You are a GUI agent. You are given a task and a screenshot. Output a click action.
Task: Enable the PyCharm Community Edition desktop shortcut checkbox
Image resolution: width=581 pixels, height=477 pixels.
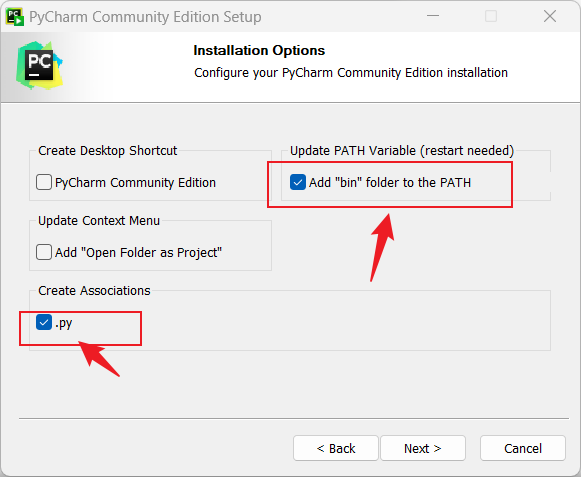44,182
